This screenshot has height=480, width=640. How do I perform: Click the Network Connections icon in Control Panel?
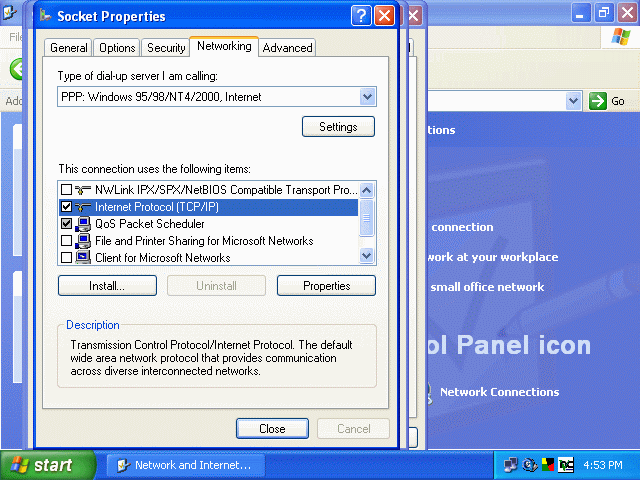point(430,393)
